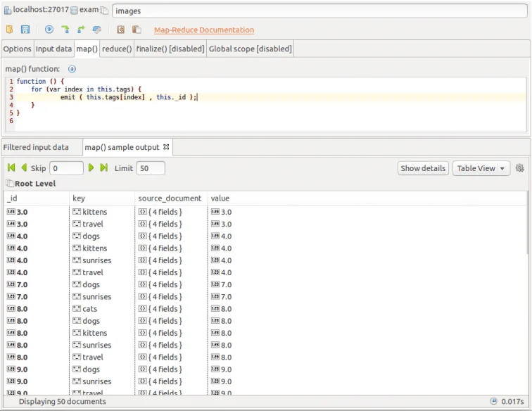The width and height of the screenshot is (532, 411).
Task: Switch to the Options tab
Action: (17, 49)
